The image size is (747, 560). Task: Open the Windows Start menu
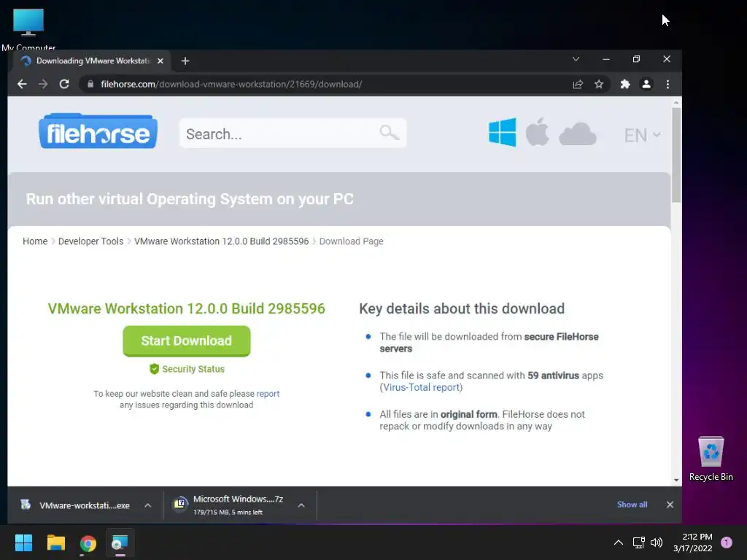click(23, 542)
